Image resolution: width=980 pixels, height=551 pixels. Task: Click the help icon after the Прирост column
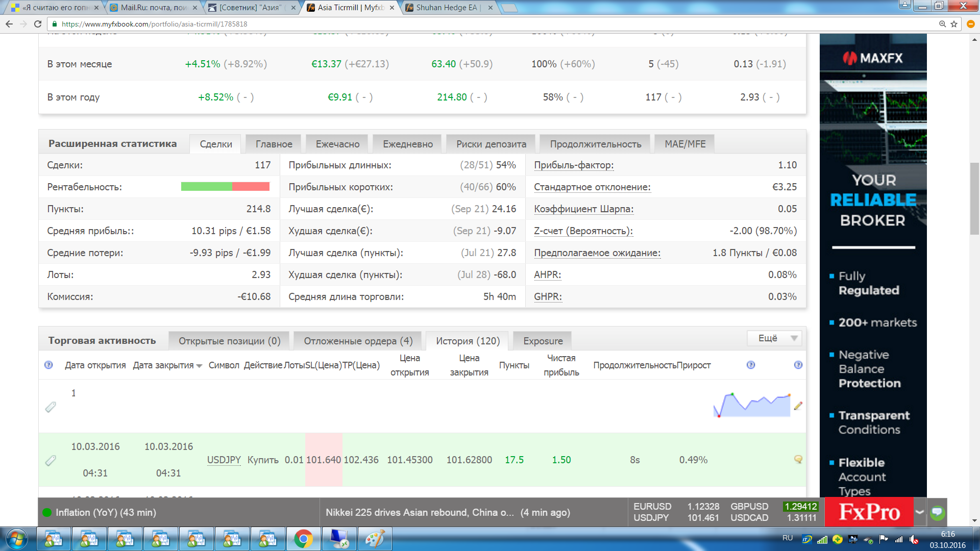click(751, 365)
